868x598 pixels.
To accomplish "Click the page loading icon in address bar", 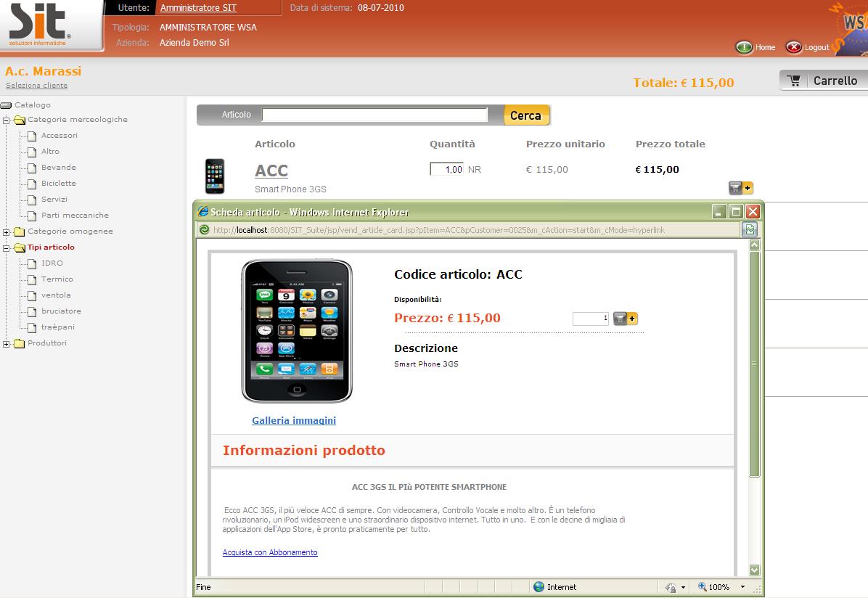I will pos(204,230).
